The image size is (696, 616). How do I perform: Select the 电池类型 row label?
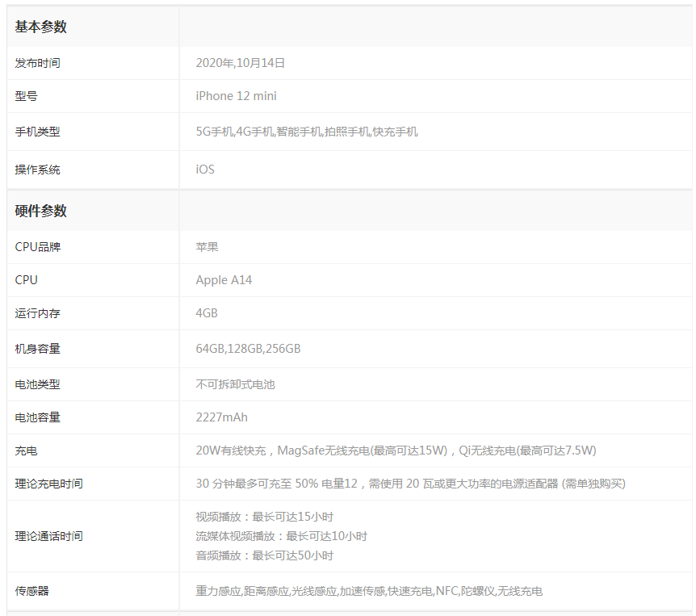pos(37,384)
